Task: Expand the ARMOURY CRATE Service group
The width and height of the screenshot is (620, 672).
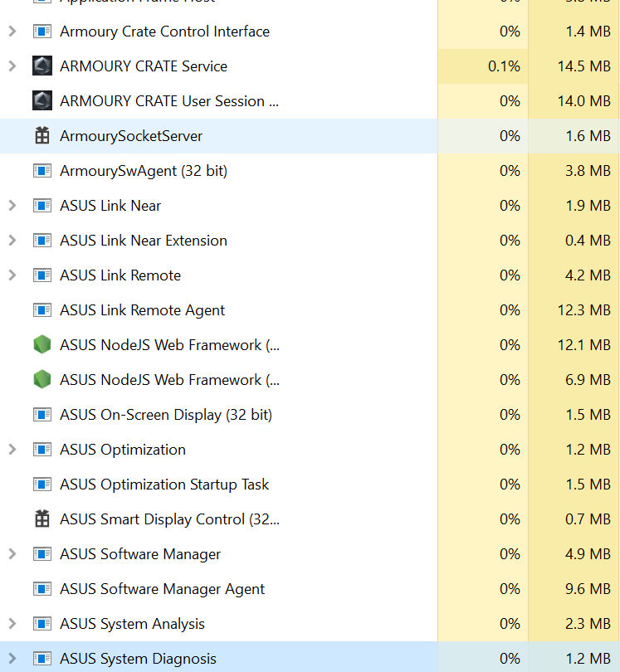Action: point(12,66)
